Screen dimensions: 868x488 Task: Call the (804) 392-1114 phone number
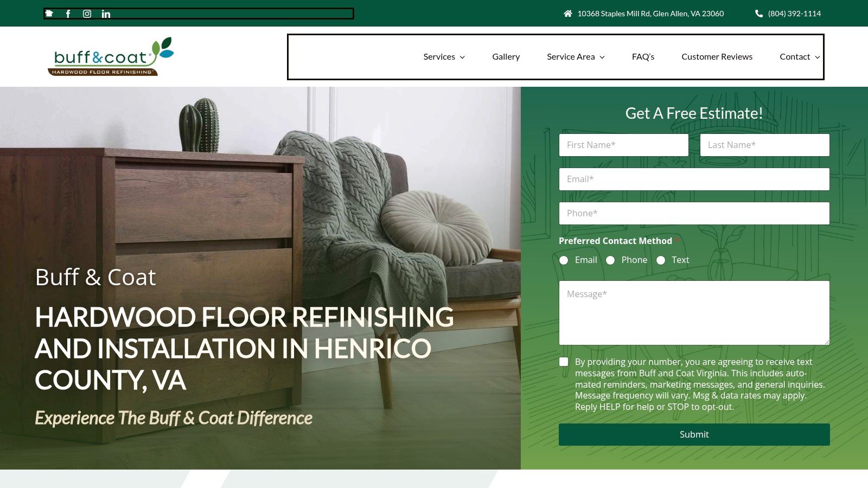pos(794,14)
